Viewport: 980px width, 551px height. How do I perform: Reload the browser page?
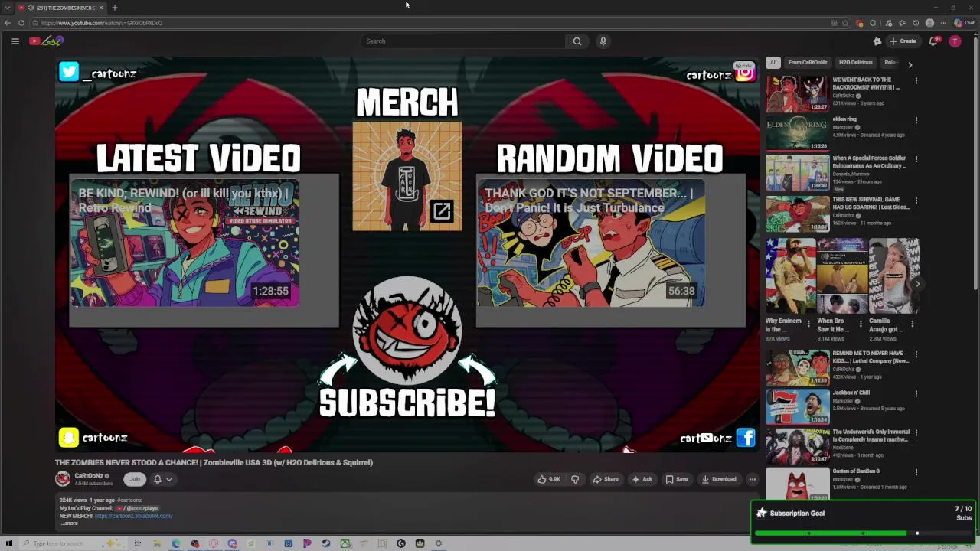tap(21, 23)
